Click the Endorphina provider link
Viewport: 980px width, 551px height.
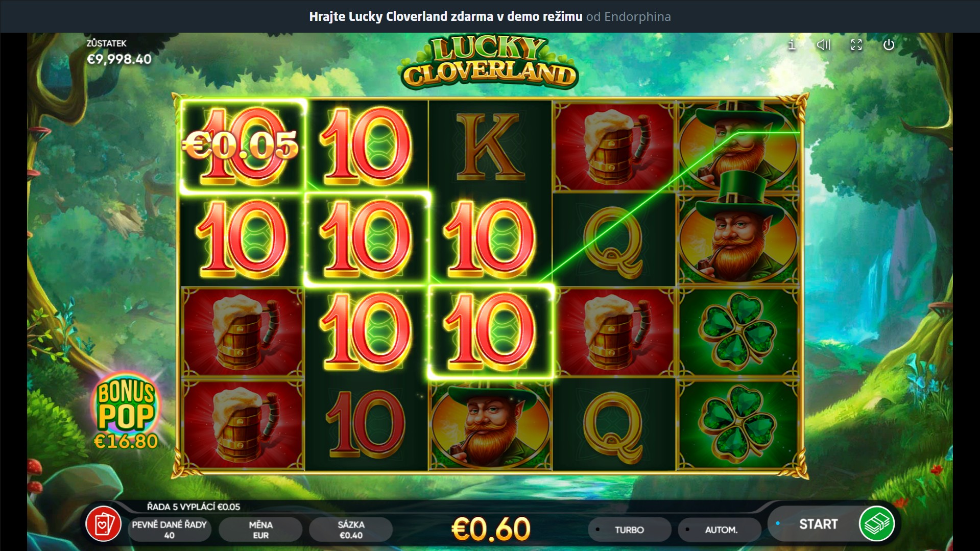click(x=637, y=17)
